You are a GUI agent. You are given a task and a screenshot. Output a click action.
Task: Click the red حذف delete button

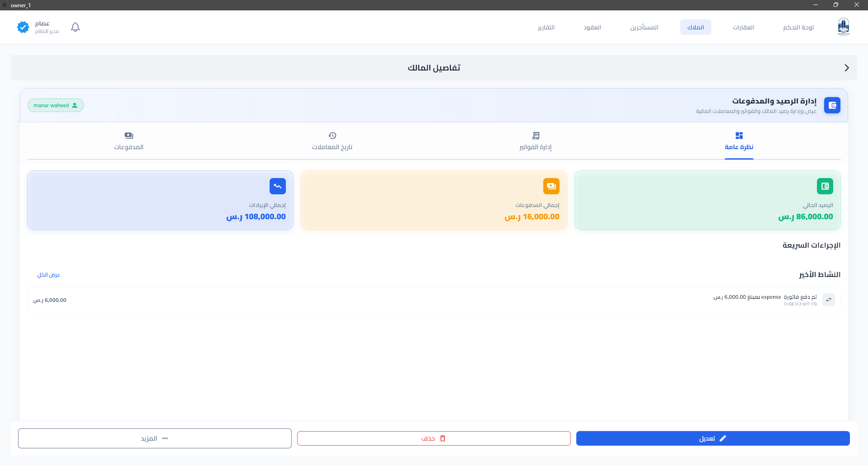click(x=434, y=438)
